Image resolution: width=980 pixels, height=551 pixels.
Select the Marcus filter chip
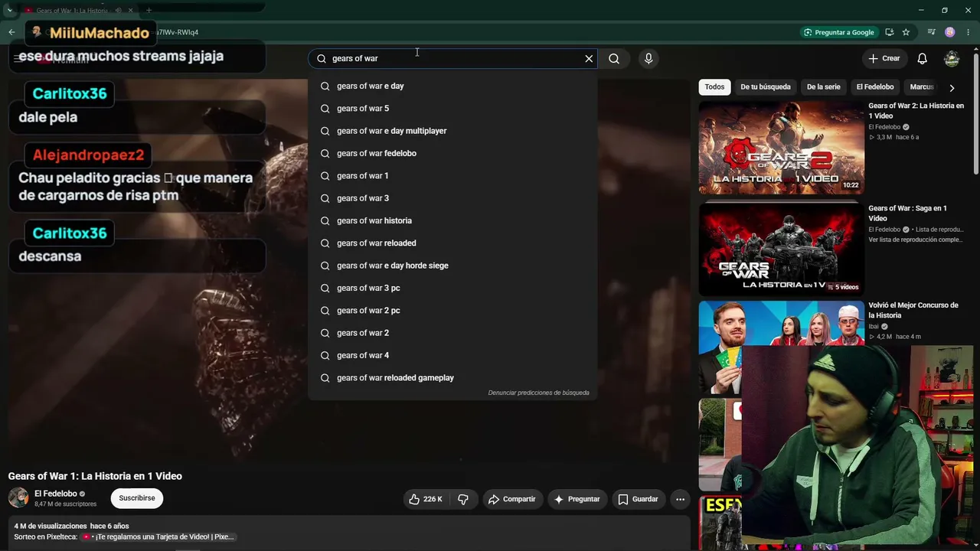[x=922, y=86]
